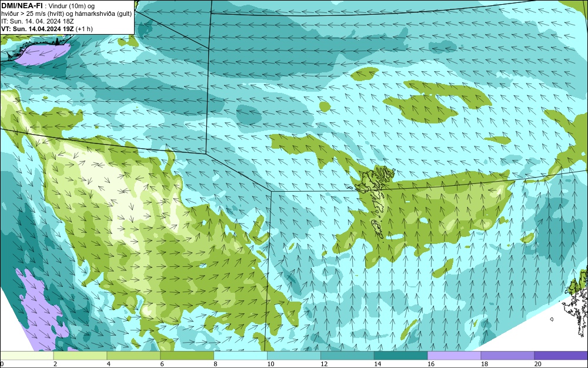Click the legend scale label '10'
The width and height of the screenshot is (588, 368).
pyautogui.click(x=270, y=364)
